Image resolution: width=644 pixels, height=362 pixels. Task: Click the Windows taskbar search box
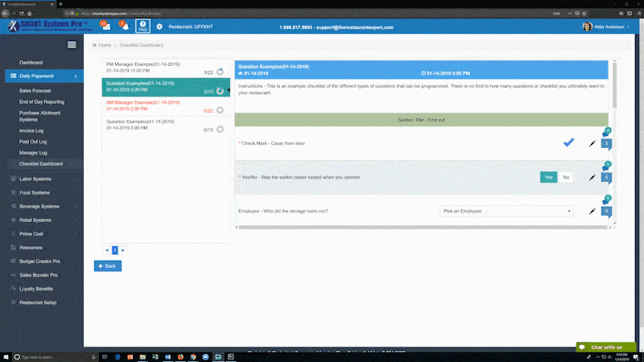point(55,357)
